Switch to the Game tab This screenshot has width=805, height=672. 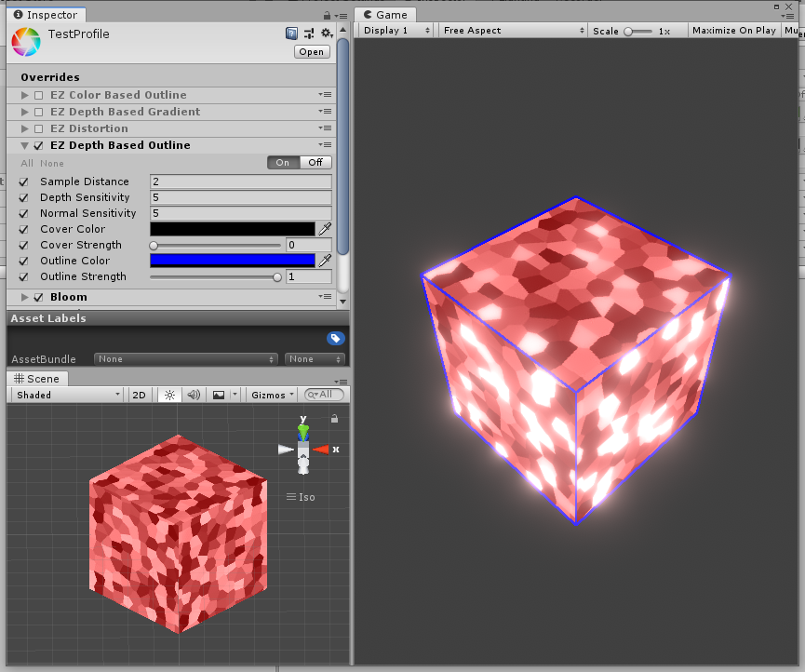click(x=385, y=15)
